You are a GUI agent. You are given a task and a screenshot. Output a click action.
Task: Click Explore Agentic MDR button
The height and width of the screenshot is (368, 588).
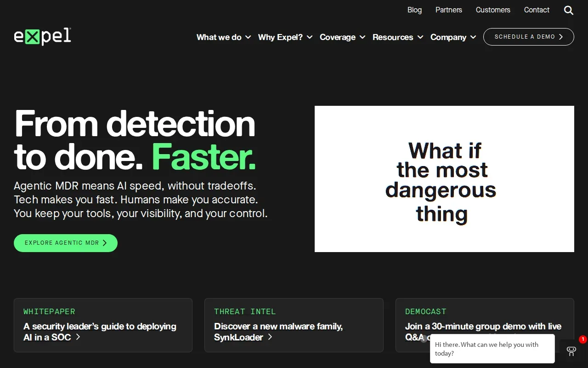(66, 243)
